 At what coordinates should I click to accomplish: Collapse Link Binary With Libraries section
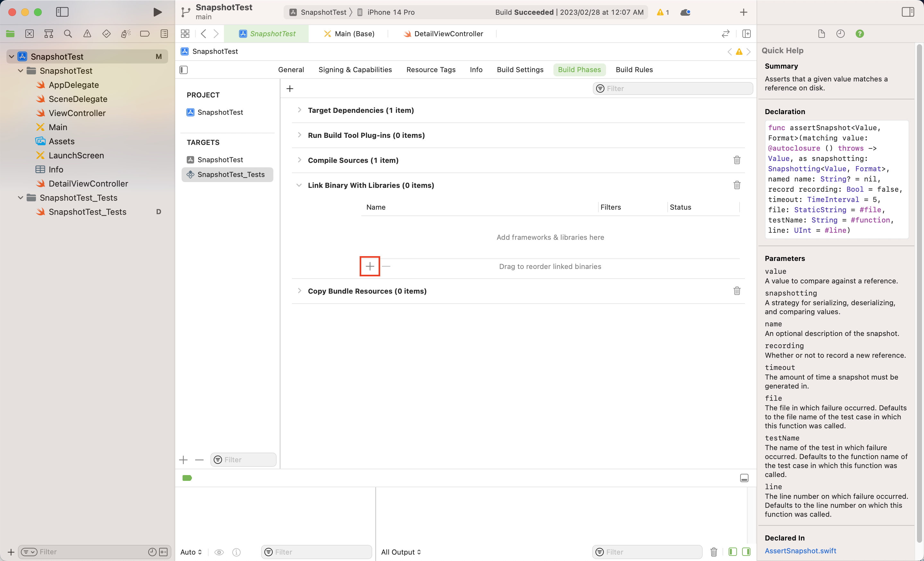pyautogui.click(x=299, y=185)
